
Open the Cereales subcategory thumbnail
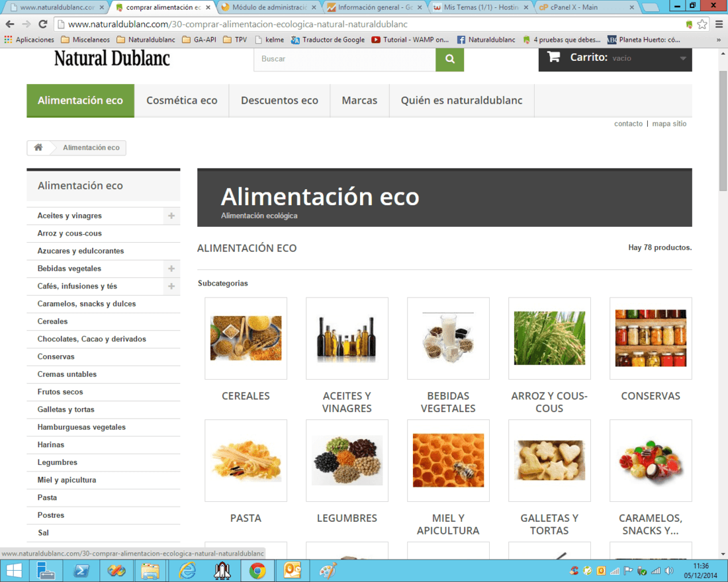click(x=246, y=339)
